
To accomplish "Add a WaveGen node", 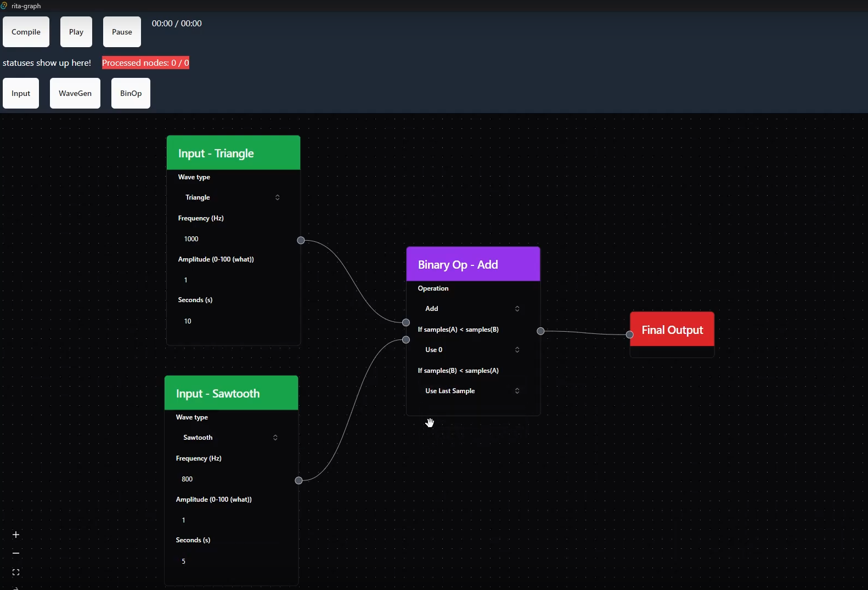I will click(75, 93).
